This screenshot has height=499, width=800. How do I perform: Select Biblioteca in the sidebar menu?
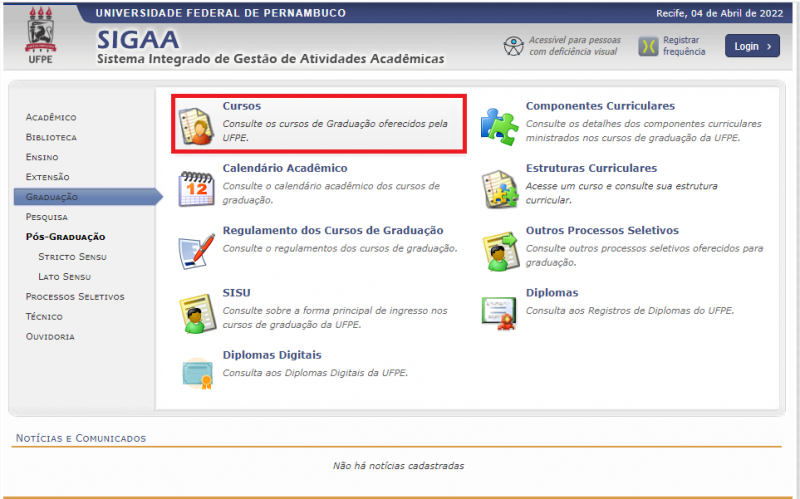coord(51,137)
